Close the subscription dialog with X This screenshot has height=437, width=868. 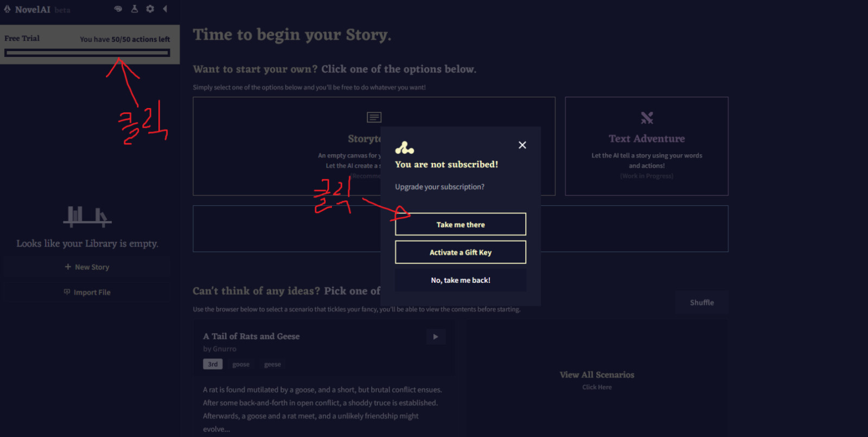coord(522,145)
